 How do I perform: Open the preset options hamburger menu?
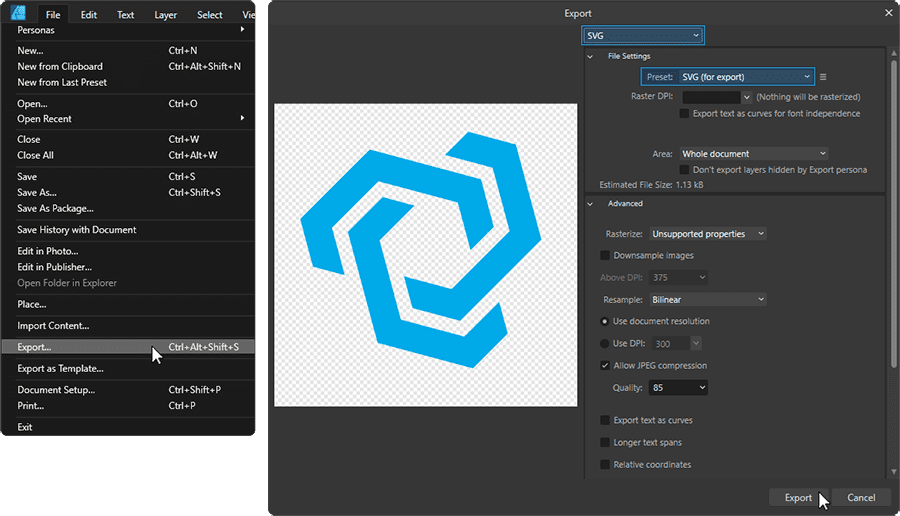tap(823, 77)
